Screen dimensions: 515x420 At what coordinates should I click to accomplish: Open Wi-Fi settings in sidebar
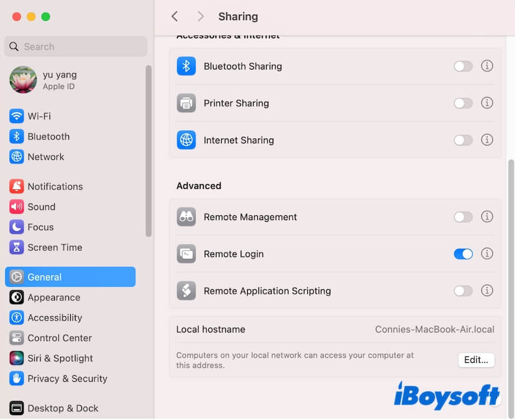pos(39,116)
